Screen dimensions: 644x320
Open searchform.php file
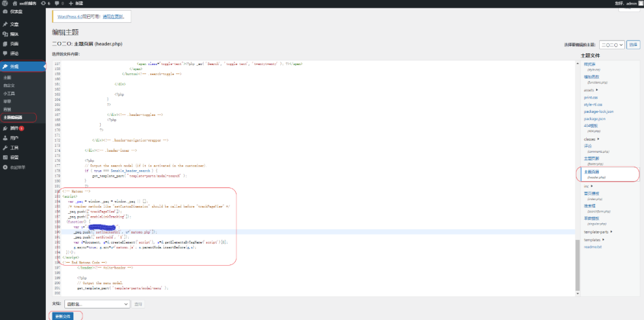click(590, 206)
